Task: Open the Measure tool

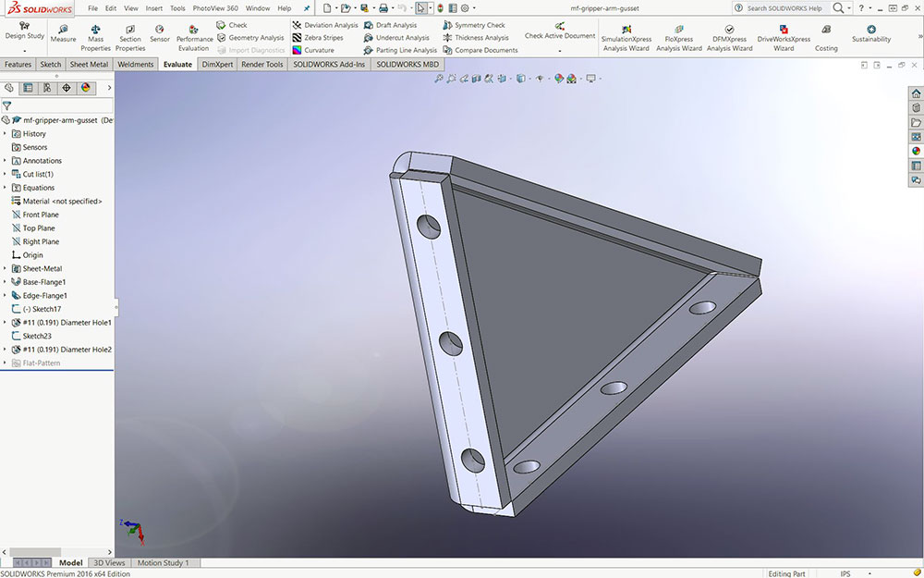Action: tap(63, 33)
